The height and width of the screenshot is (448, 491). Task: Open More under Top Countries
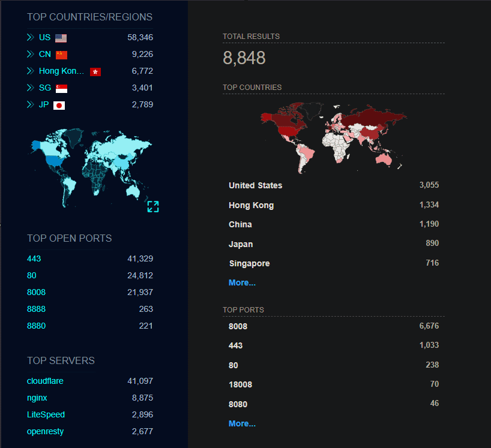(241, 282)
